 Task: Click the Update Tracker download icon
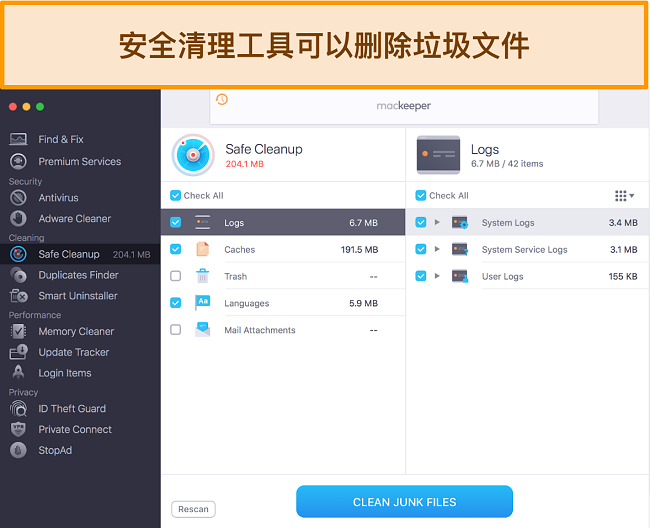(x=18, y=352)
